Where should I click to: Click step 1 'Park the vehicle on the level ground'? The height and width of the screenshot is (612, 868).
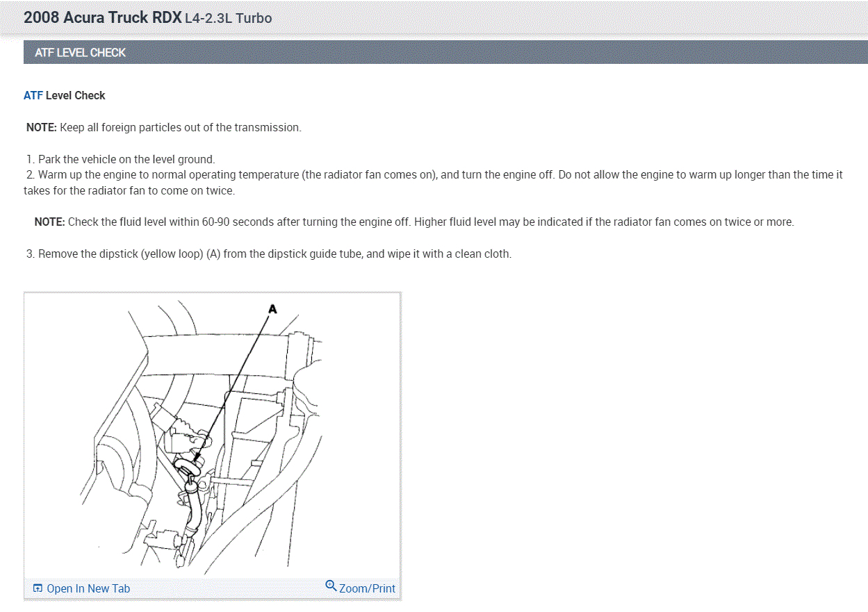pyautogui.click(x=121, y=159)
